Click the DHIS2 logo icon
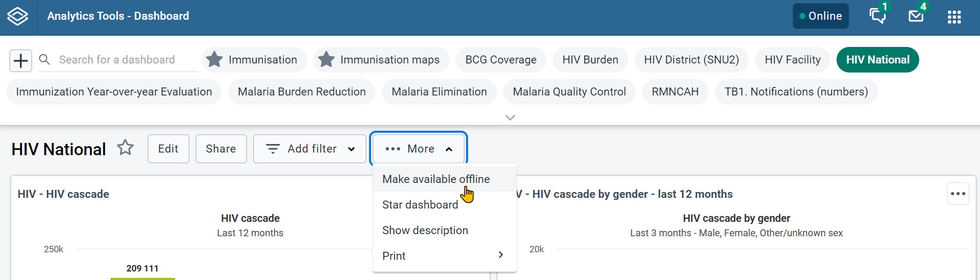Screen dimensions: 980x280 coord(18,17)
